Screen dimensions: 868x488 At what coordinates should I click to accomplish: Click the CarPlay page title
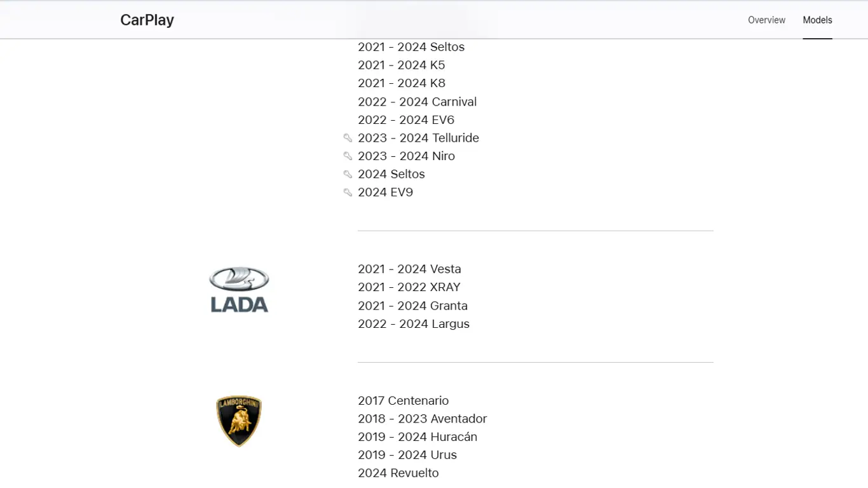pos(147,20)
